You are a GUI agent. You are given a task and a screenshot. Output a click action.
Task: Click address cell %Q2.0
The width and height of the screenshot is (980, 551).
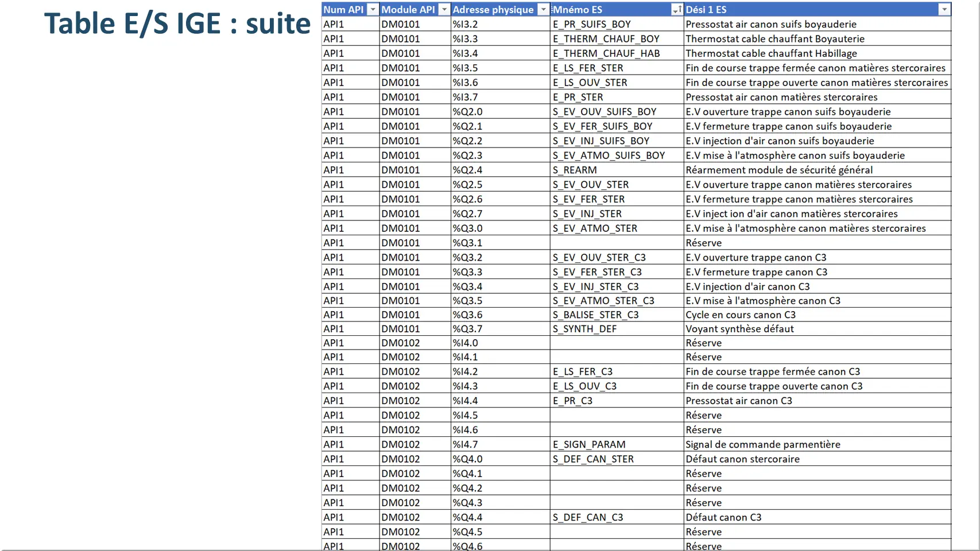[500, 111]
